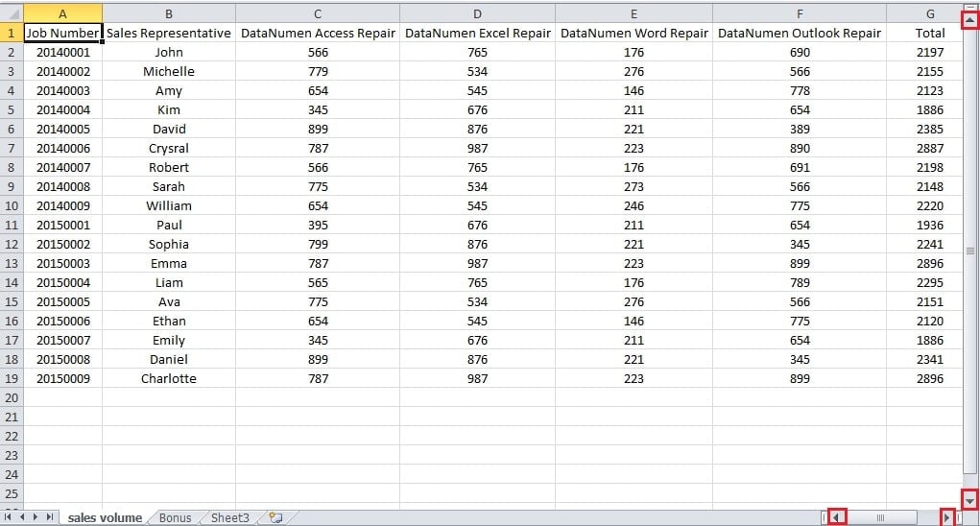Click the Select All corner button

[12, 13]
